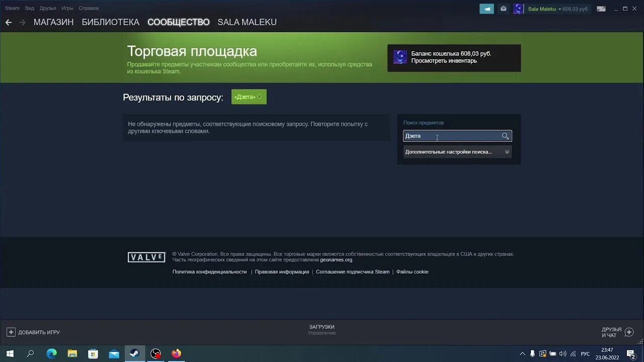
Task: Open friends list plus icon at bottom right
Action: [629, 332]
